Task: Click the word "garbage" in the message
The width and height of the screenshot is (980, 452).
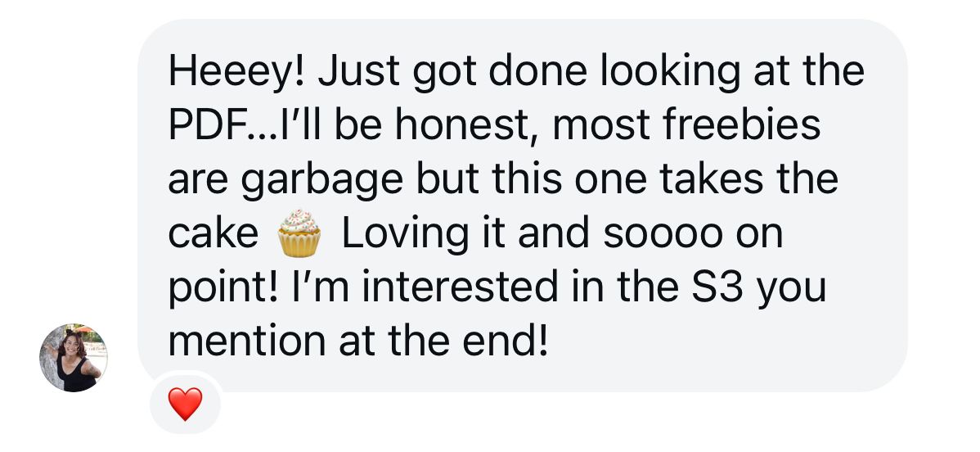Action: pos(311,181)
